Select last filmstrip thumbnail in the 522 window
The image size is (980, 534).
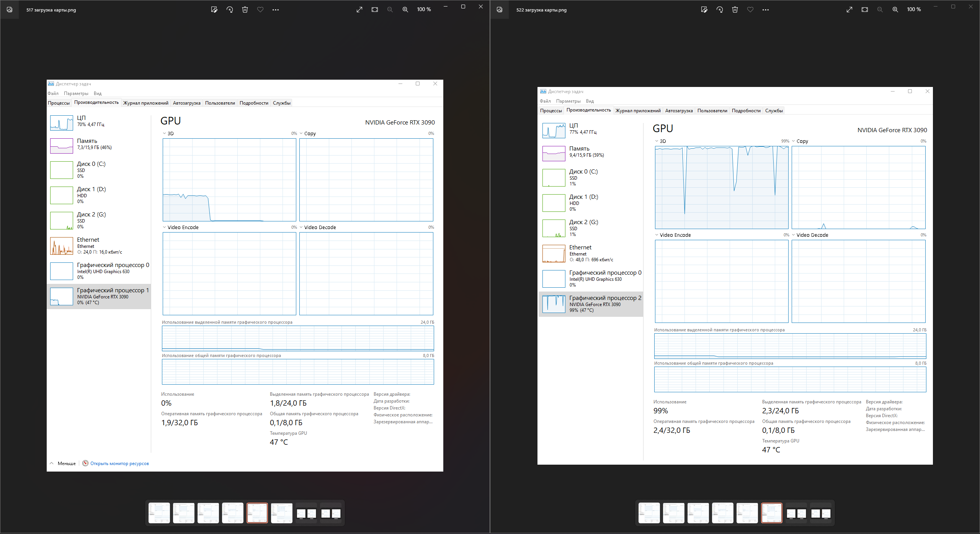[x=821, y=513]
